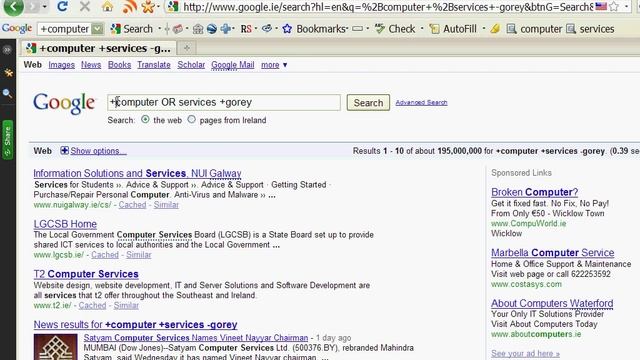
Task: Open the Marbella Computer Service ad
Action: (553, 253)
